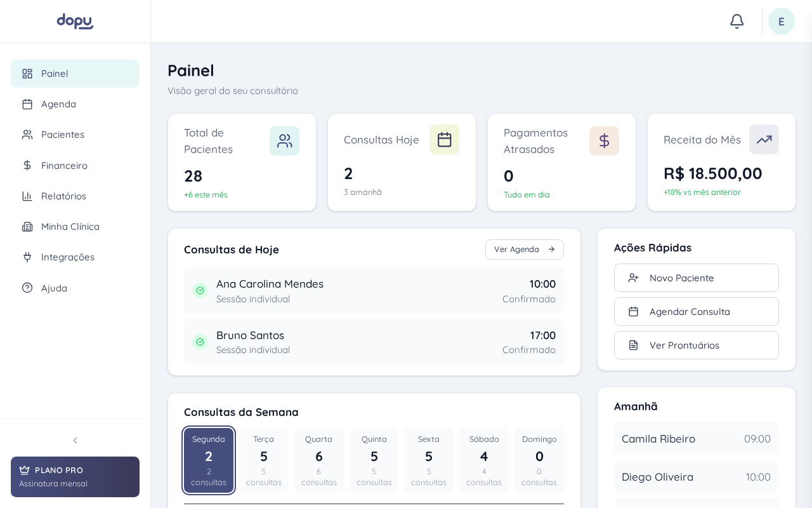812x508 pixels.
Task: Click the Agendar Consulta button
Action: click(x=697, y=312)
